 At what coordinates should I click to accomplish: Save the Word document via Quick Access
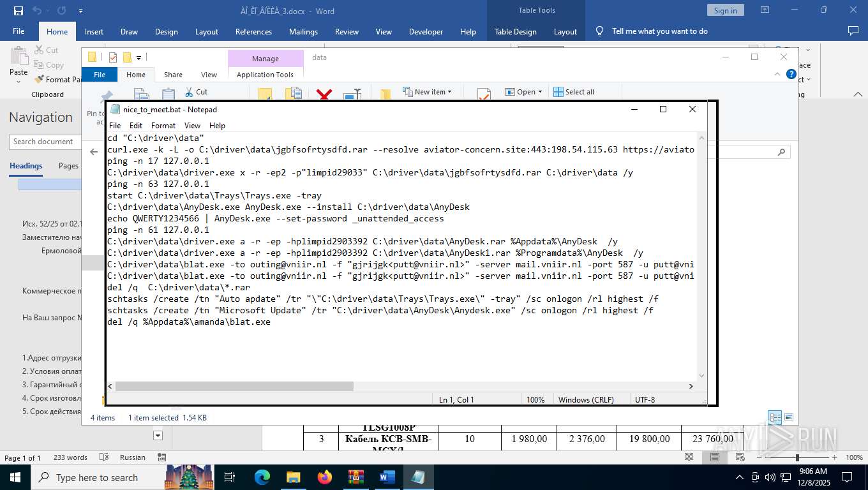pyautogui.click(x=19, y=11)
